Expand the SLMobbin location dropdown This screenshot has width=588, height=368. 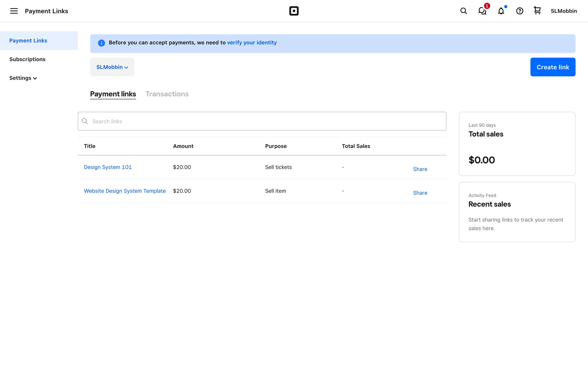pyautogui.click(x=112, y=67)
